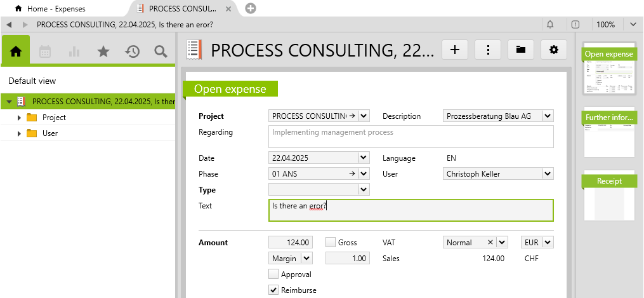Click the search magnifier icon
The image size is (644, 298).
tap(161, 51)
